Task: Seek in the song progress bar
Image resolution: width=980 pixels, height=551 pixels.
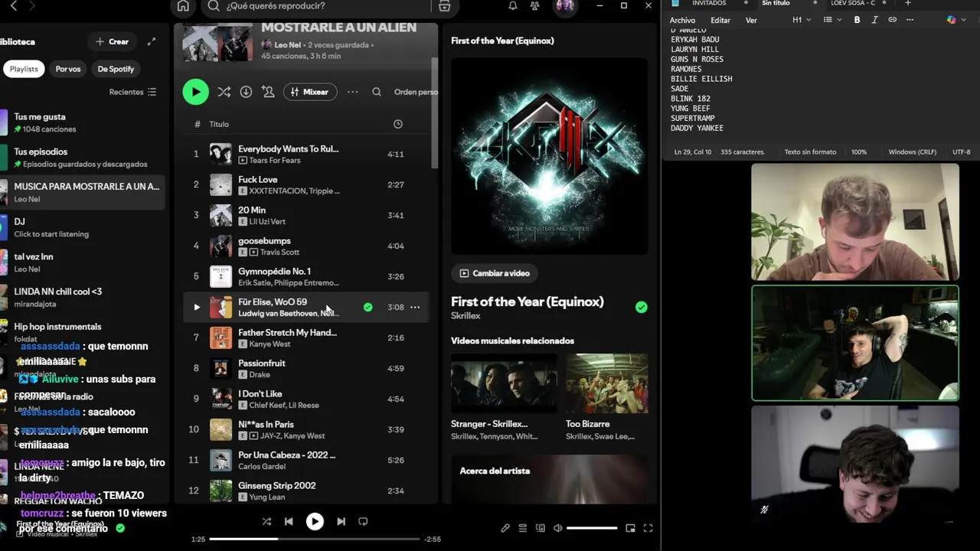Action: coord(315,539)
